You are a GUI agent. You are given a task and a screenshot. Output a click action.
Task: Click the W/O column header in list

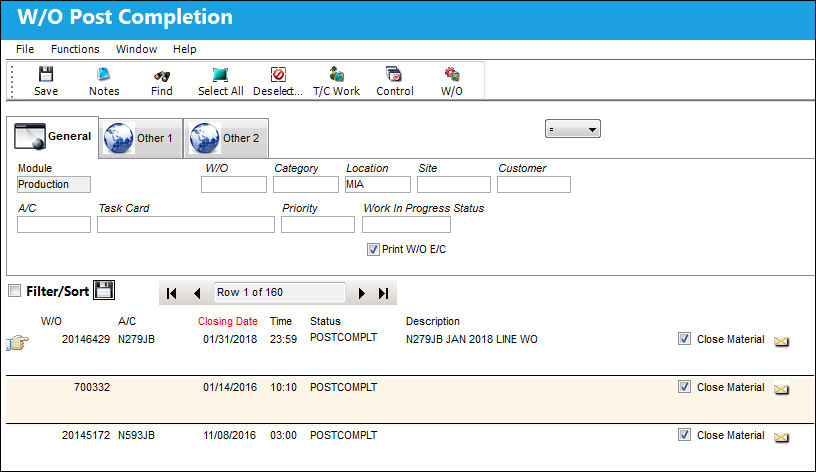tap(51, 321)
